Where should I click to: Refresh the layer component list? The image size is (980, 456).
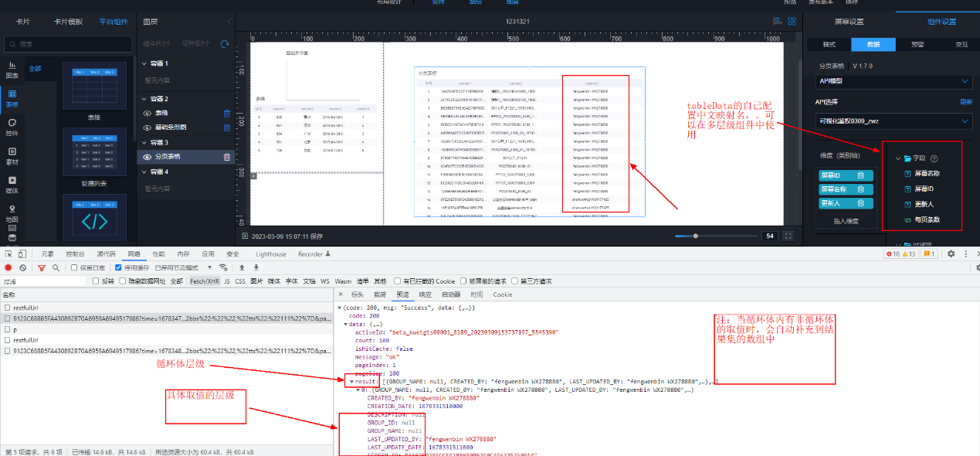pyautogui.click(x=225, y=44)
